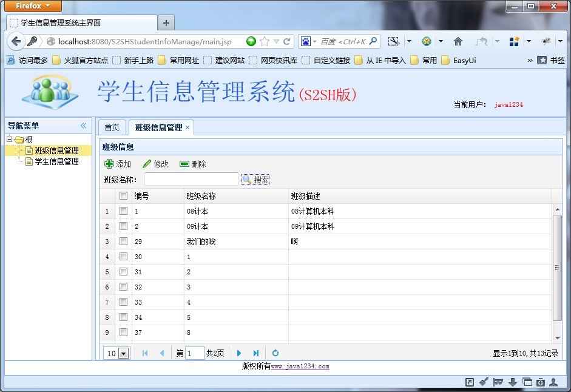Go to next page of class grid
The image size is (571, 392).
(239, 353)
